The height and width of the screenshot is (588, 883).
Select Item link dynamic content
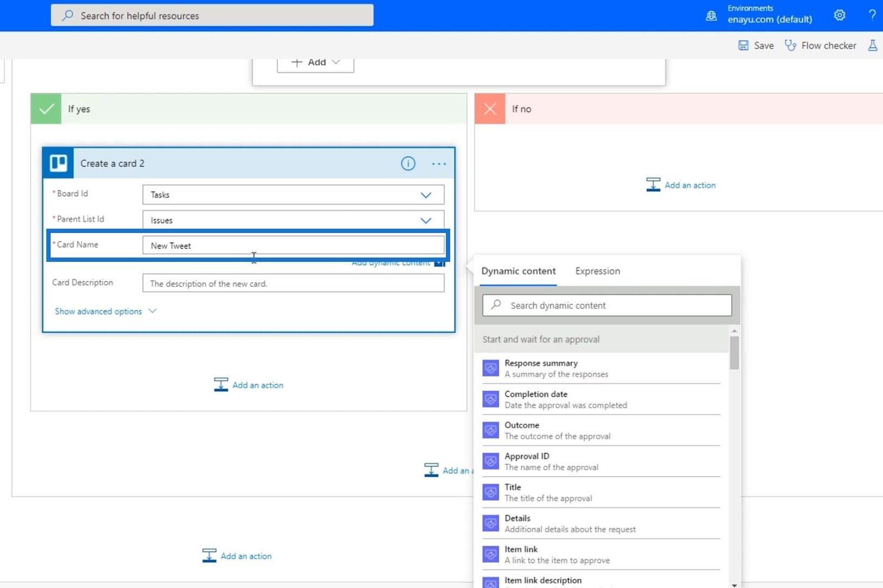coord(601,555)
